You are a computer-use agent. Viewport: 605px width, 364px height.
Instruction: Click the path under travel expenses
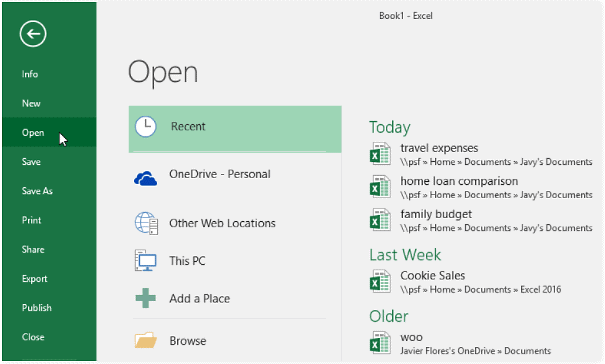(496, 162)
